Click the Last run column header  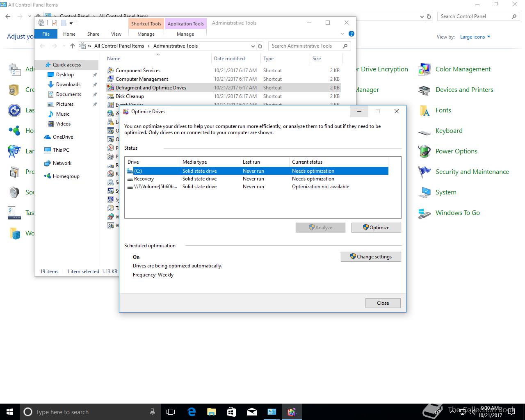pos(265,162)
